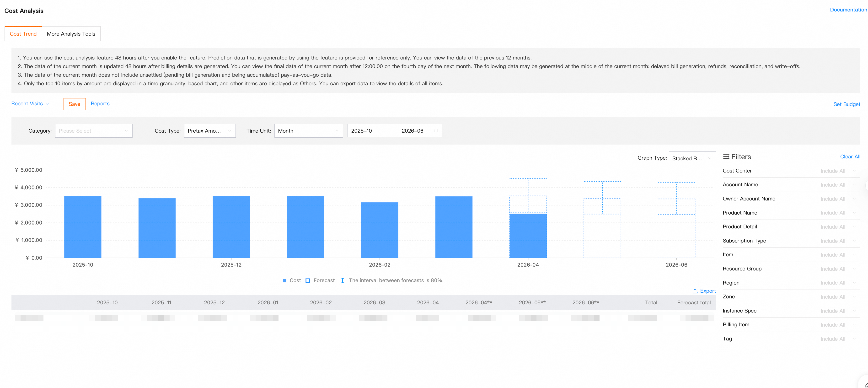Click the ¥ 5,000.00 axis label
868x388 pixels.
(x=29, y=170)
